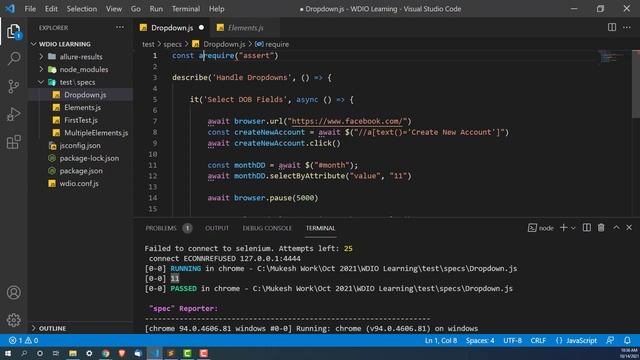This screenshot has height=360, width=640.
Task: Kill the terminal with trash icon
Action: (x=601, y=228)
